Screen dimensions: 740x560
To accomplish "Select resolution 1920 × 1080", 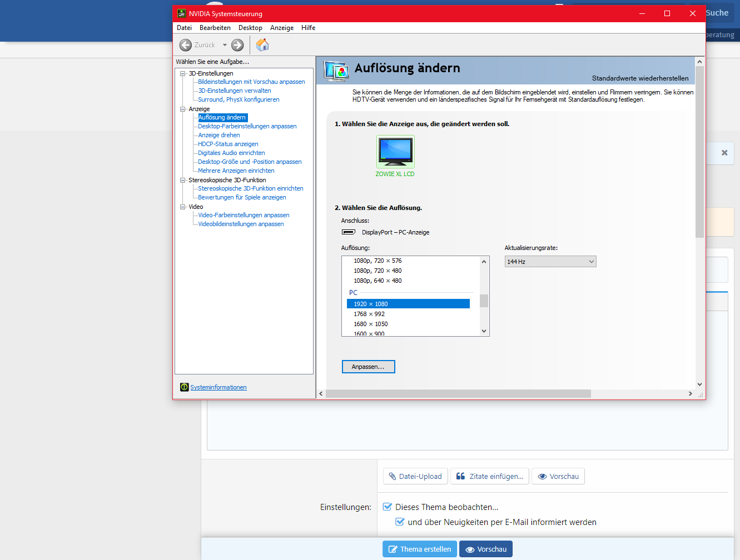I will point(408,304).
